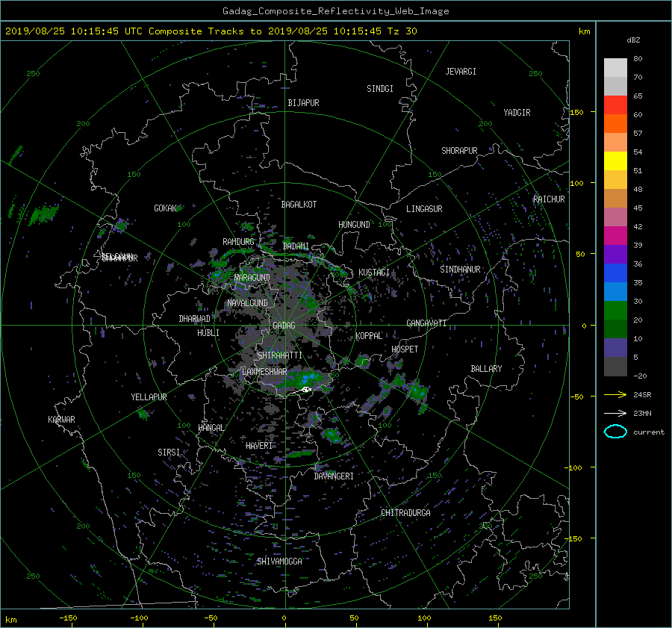Viewport: 672px width, 628px height.
Task: Click the RAMDURG city label
Action: click(238, 242)
